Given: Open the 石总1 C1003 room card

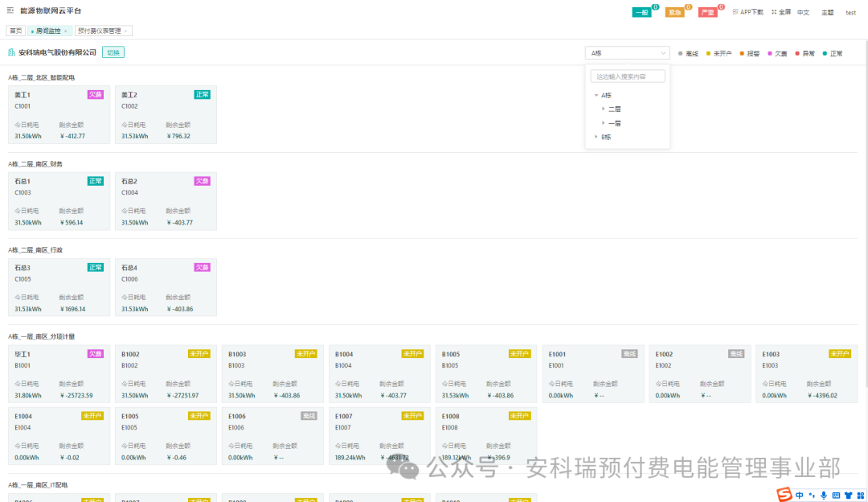Looking at the screenshot, I should pyautogui.click(x=59, y=201).
